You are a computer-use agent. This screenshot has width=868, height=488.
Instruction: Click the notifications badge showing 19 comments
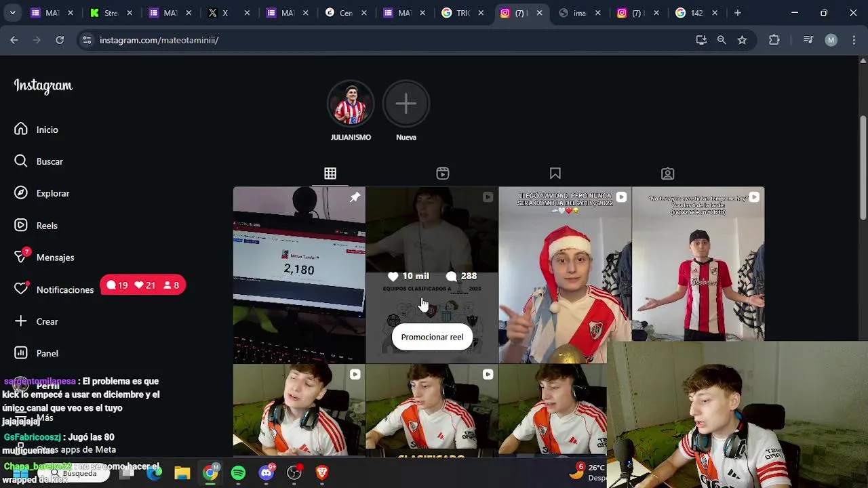click(117, 285)
